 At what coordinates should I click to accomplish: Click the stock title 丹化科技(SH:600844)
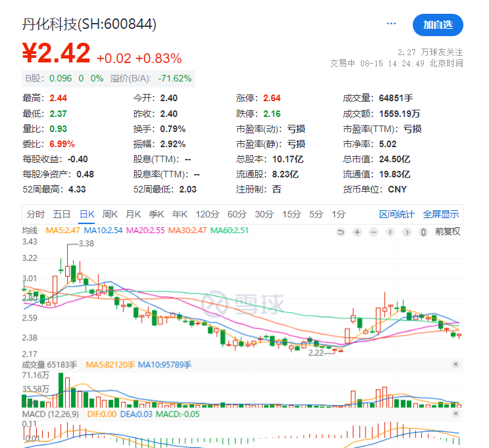[x=89, y=24]
